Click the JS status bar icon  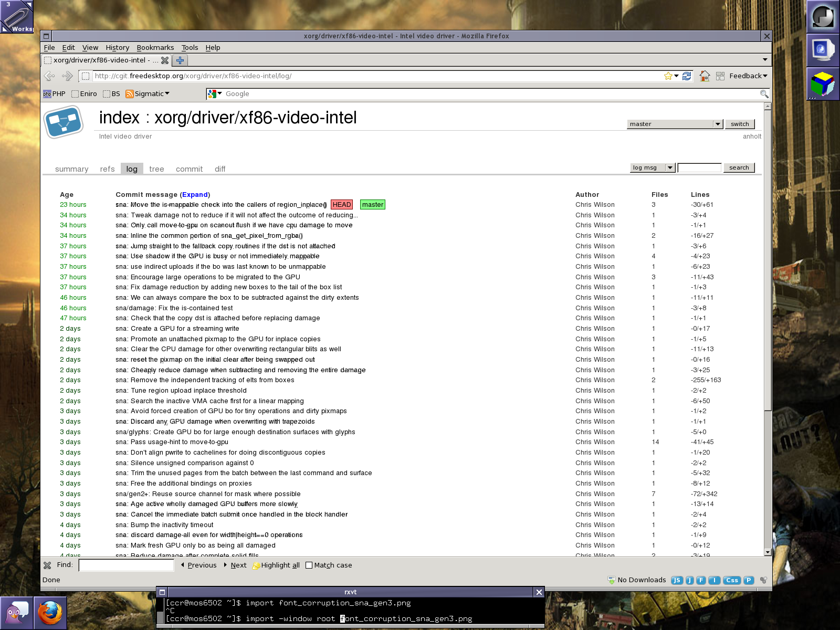pyautogui.click(x=677, y=580)
